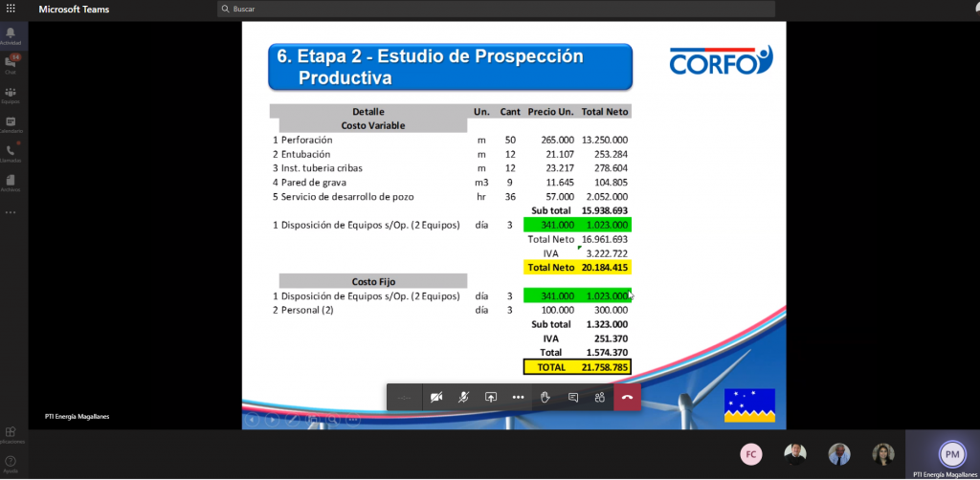Open the app launcher grid icon
Viewport: 980px width, 480px height.
pos(11,9)
